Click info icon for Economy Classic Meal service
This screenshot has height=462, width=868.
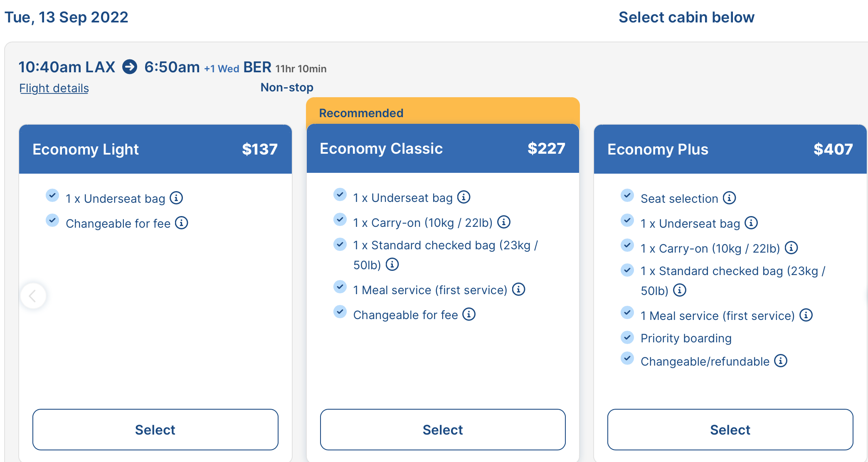(518, 289)
